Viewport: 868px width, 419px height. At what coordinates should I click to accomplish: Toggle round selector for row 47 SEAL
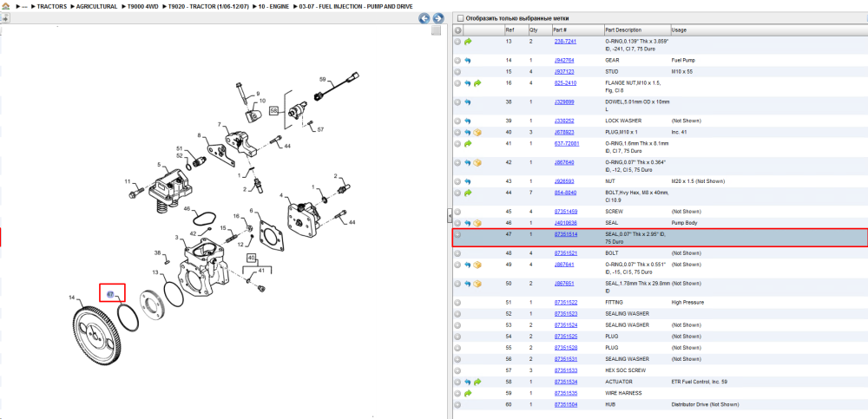tap(457, 234)
